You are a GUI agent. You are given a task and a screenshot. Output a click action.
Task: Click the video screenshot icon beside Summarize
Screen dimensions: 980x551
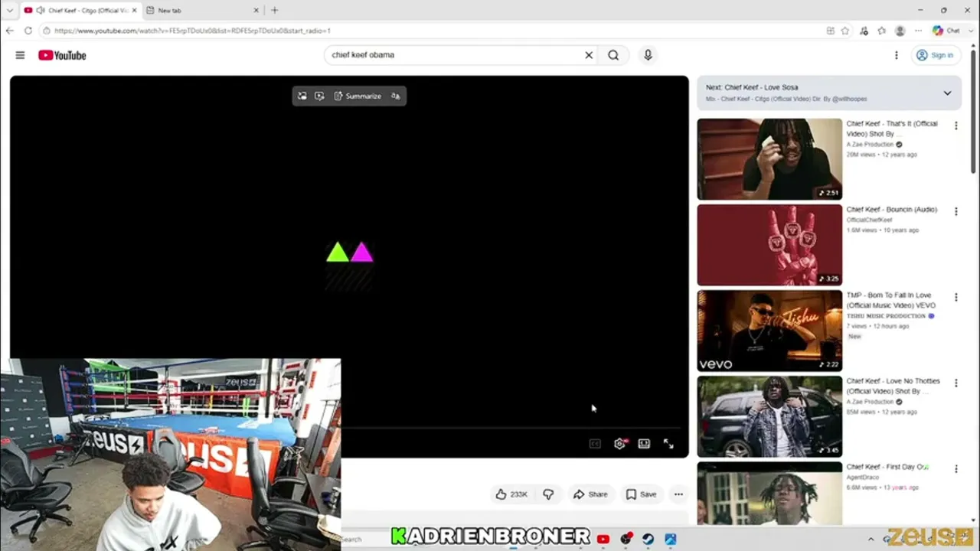(319, 96)
